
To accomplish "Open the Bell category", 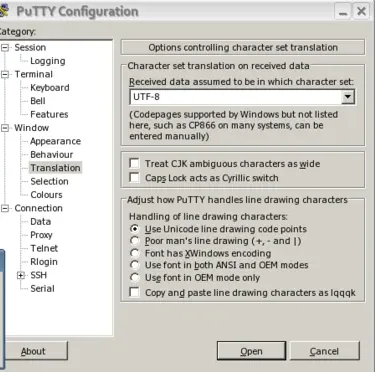I will pos(38,101).
